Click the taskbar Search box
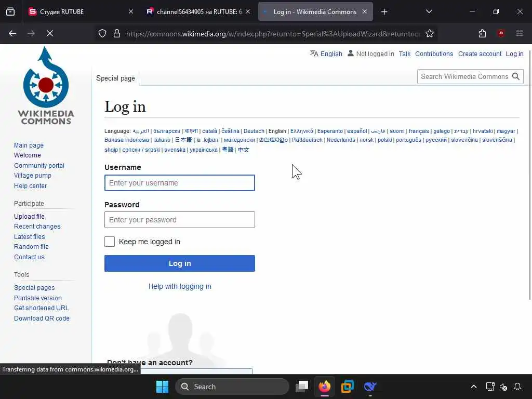The width and height of the screenshot is (532, 399). coord(232,387)
